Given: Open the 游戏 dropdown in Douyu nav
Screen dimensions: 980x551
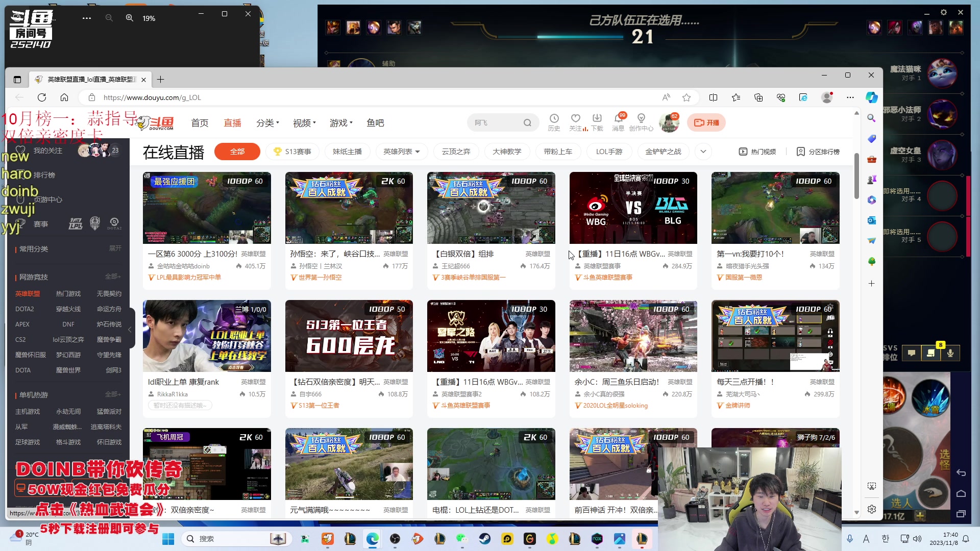Looking at the screenshot, I should (x=341, y=123).
